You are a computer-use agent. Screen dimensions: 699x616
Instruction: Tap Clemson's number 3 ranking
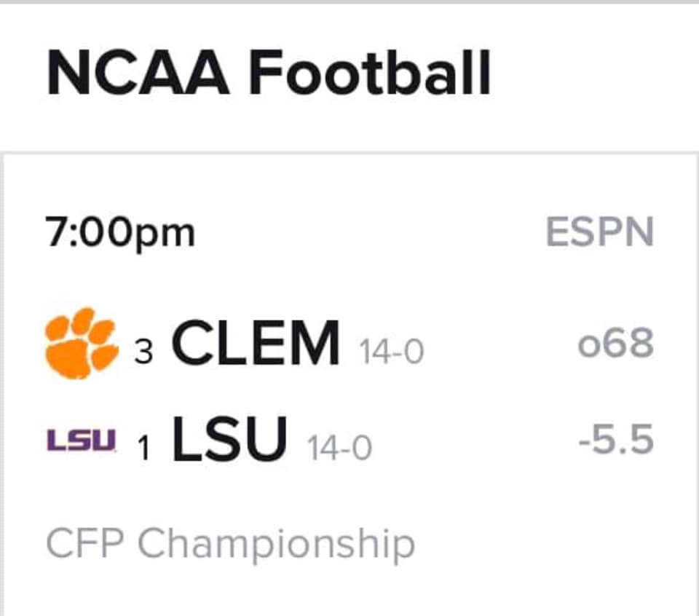pyautogui.click(x=143, y=352)
